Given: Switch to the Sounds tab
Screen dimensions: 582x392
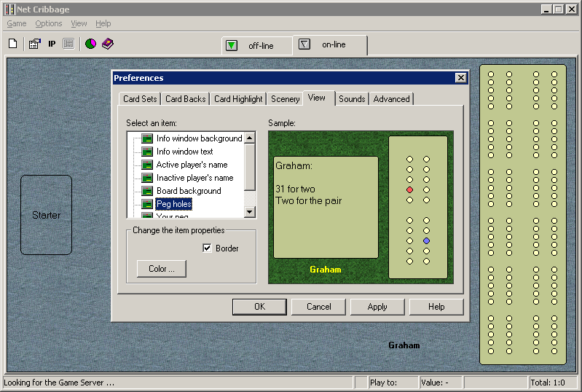Looking at the screenshot, I should point(352,99).
